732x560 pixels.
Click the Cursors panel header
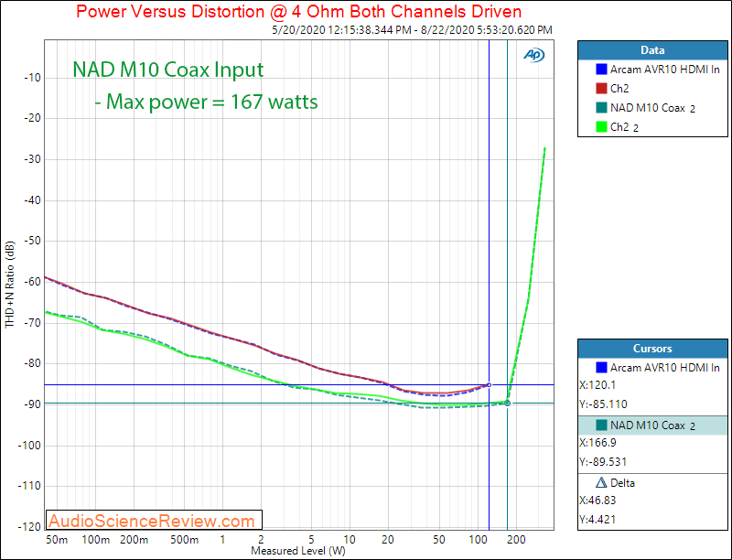652,349
